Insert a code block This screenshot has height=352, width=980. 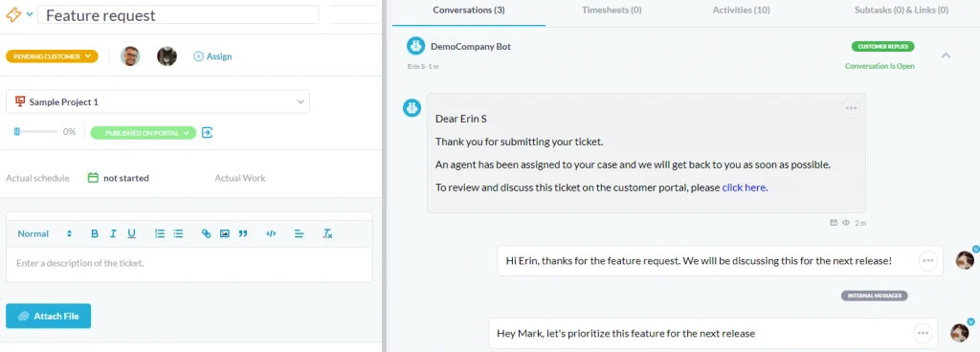point(271,233)
